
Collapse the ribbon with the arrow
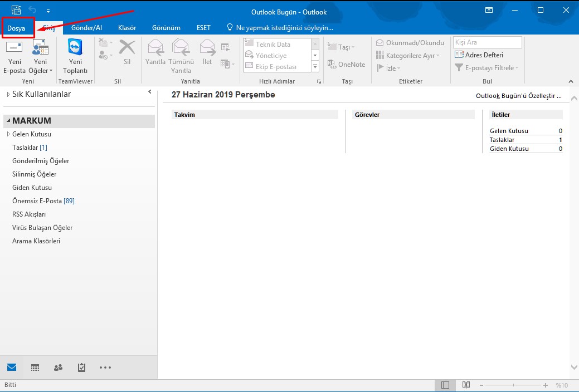(571, 81)
